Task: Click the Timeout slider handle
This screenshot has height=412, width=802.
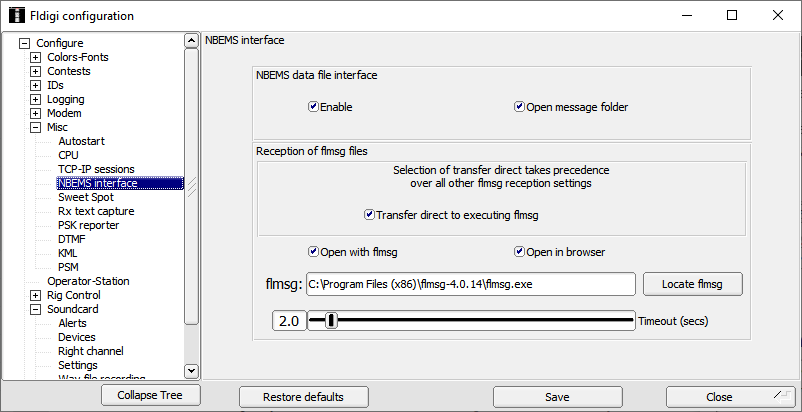Action: 331,321
